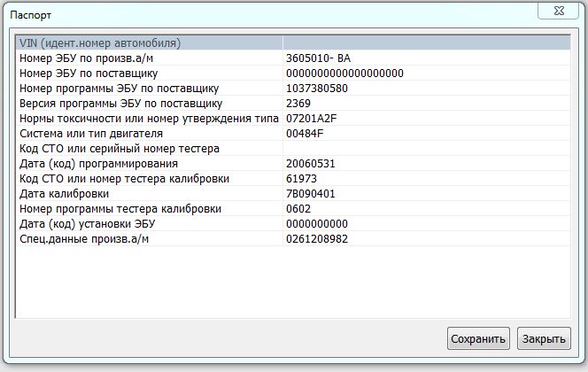Click the Дата (код) программирования label
Viewport: 588px width, 372px height.
pos(98,164)
